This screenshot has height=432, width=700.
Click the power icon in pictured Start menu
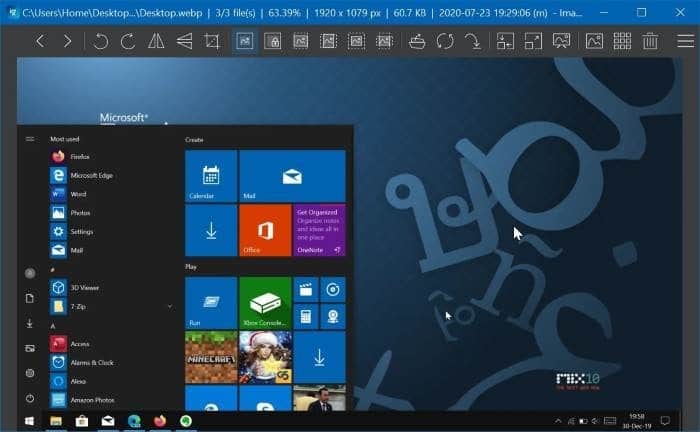30,398
